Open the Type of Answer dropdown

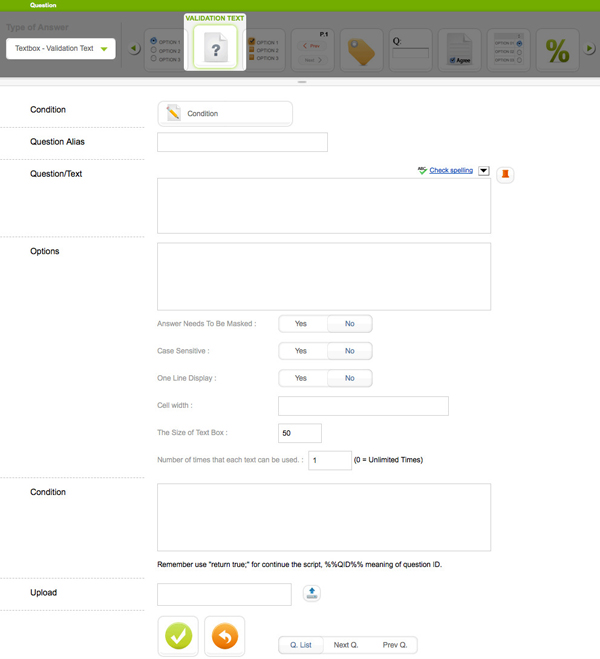tap(61, 49)
